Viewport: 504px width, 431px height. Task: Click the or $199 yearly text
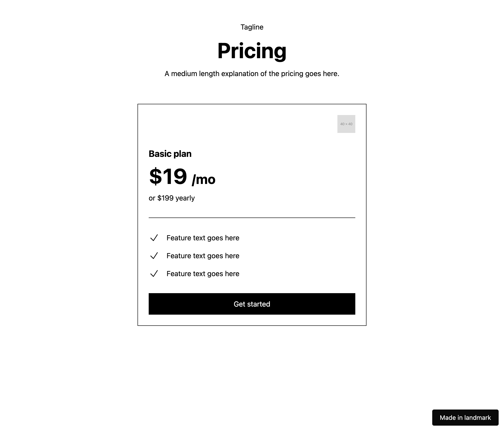pyautogui.click(x=172, y=198)
